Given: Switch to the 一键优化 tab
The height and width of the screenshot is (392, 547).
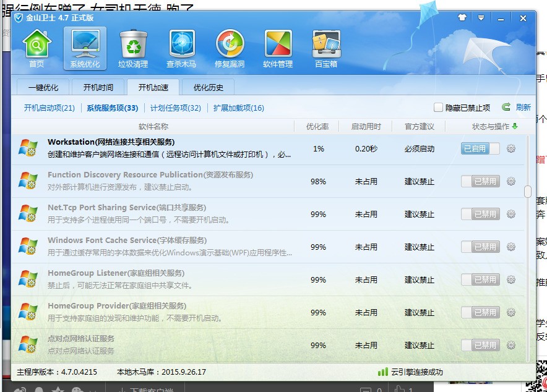Looking at the screenshot, I should coord(43,88).
